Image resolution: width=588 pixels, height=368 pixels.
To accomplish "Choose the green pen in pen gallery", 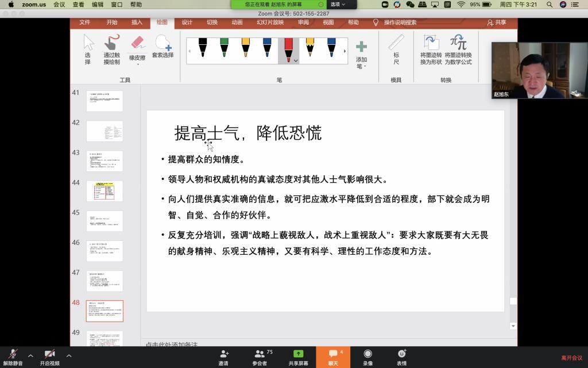I will pos(224,47).
